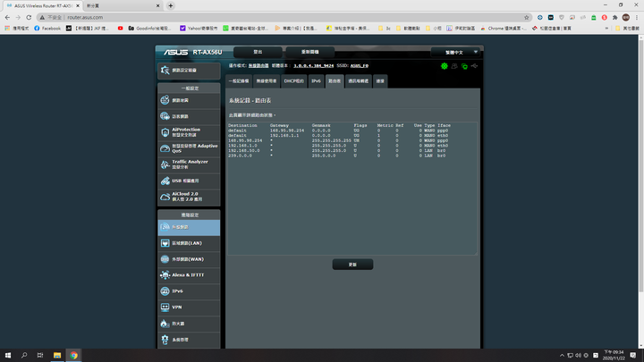Open the taskbar clock showing 2020/11/22
Screen dimensions: 644x362
[614, 356]
